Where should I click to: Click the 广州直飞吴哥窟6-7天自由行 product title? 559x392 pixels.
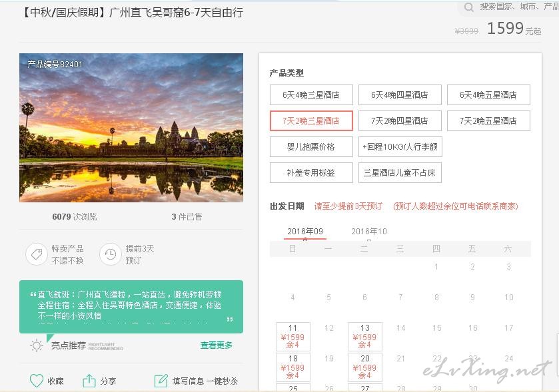177,13
